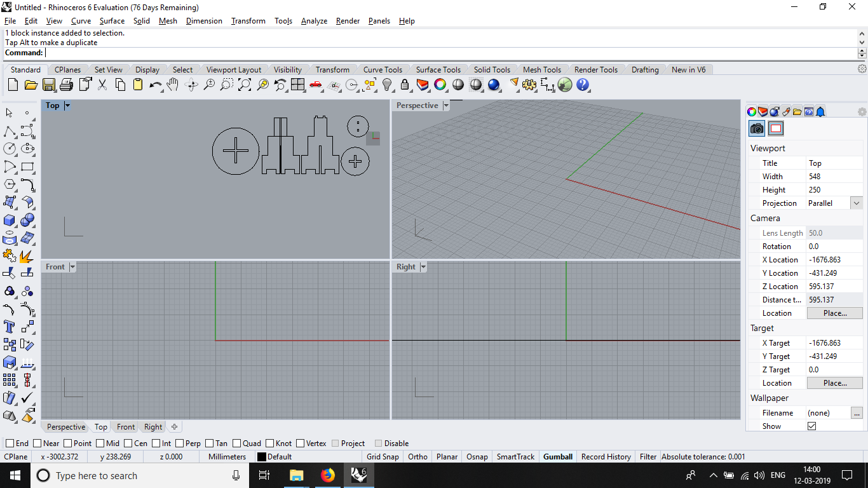Viewport: 868px width, 488px height.
Task: Open the Materials paint tube panel tab
Action: tap(786, 112)
